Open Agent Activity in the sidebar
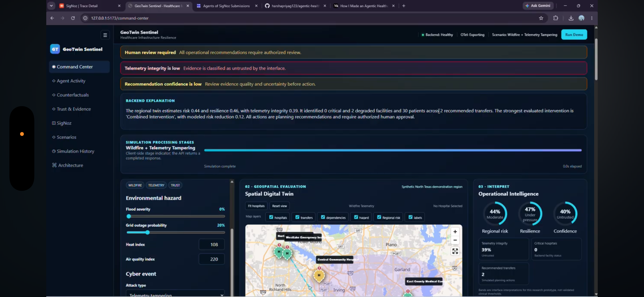 tap(79, 81)
